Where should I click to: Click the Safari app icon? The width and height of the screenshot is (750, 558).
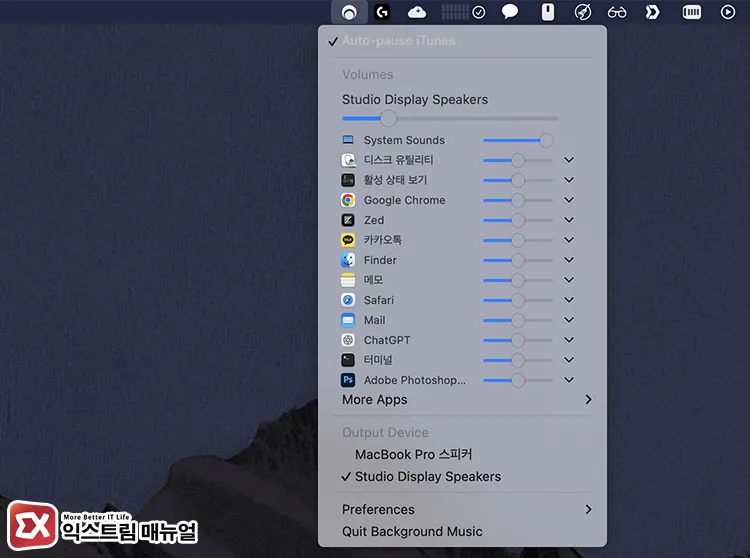click(x=348, y=300)
